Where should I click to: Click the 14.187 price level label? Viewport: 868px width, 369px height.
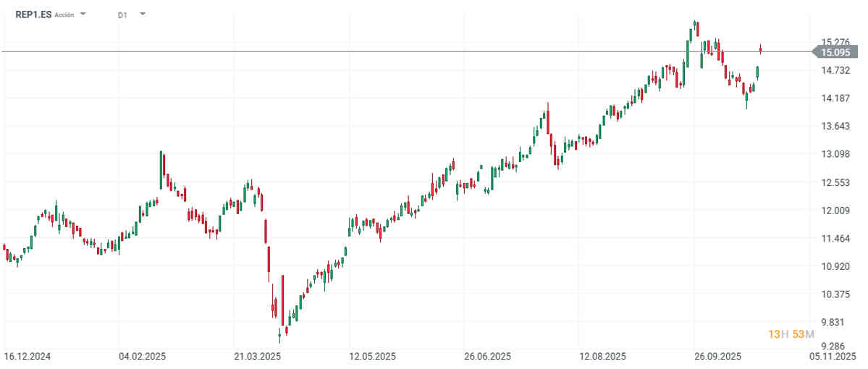coord(835,98)
